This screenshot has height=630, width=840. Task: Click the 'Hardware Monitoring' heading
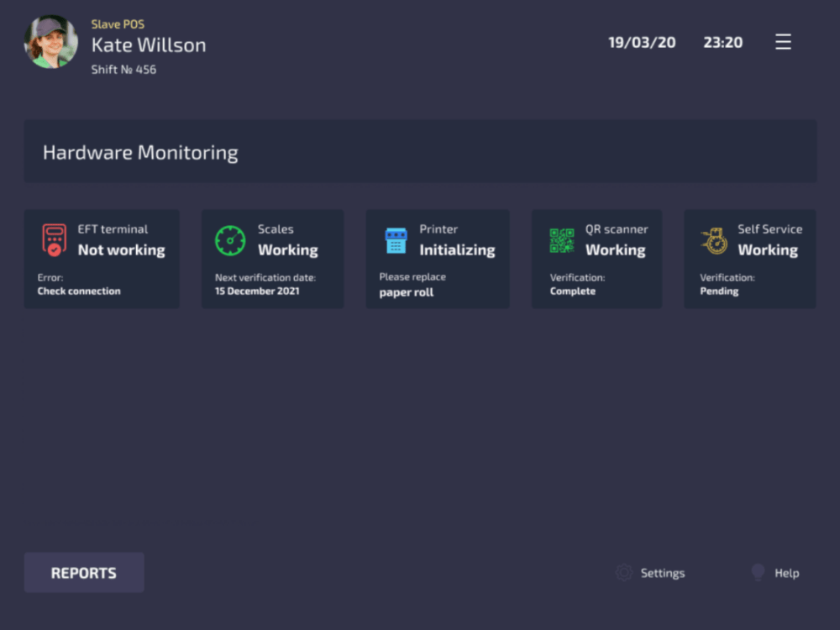pyautogui.click(x=140, y=153)
